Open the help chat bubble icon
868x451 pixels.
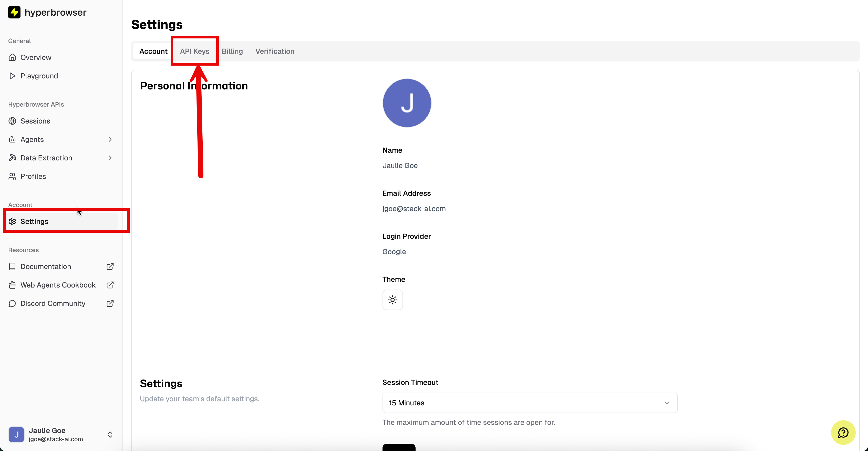pyautogui.click(x=843, y=433)
